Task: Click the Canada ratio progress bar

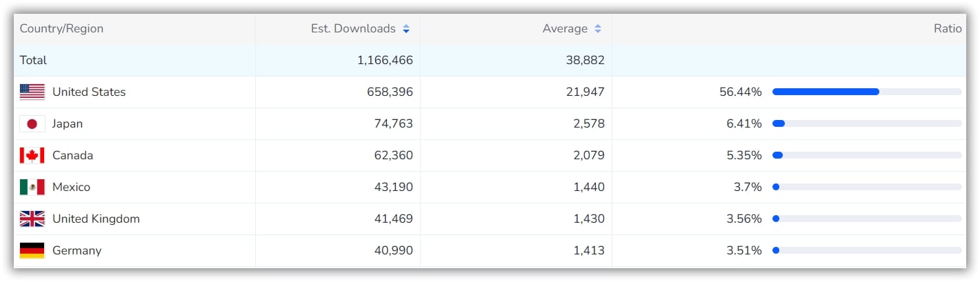Action: (867, 155)
